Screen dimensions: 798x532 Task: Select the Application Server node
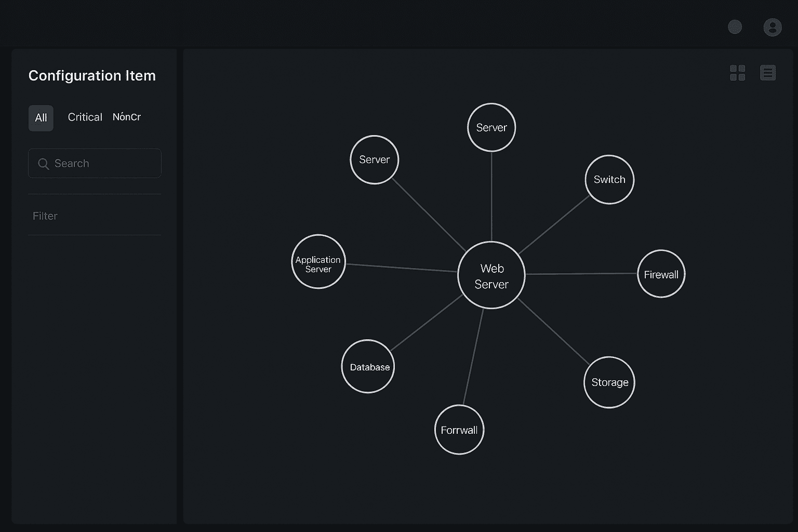(x=318, y=262)
